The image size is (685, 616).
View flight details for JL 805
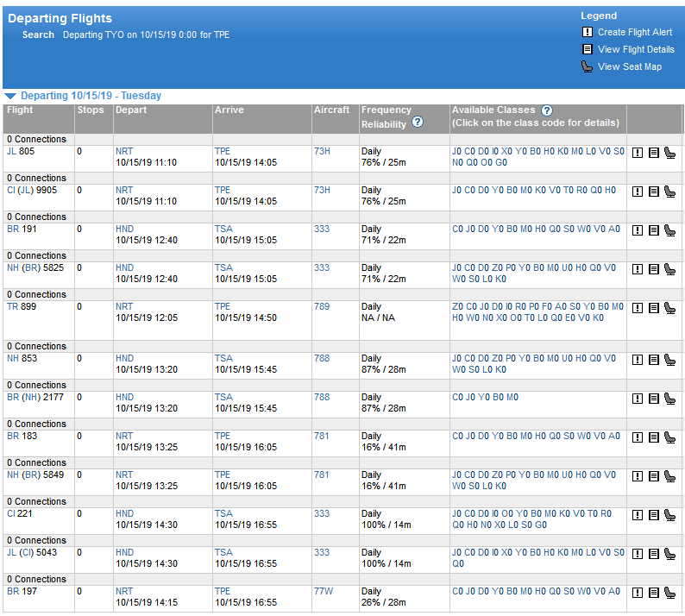pyautogui.click(x=654, y=153)
